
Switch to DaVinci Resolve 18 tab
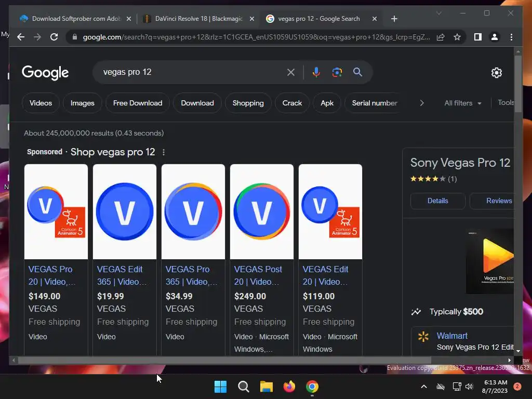coord(199,19)
